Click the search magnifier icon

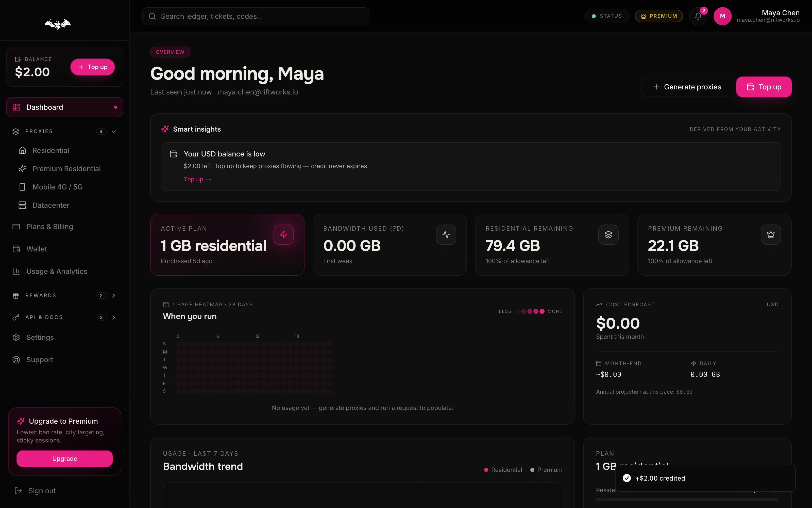tap(152, 17)
